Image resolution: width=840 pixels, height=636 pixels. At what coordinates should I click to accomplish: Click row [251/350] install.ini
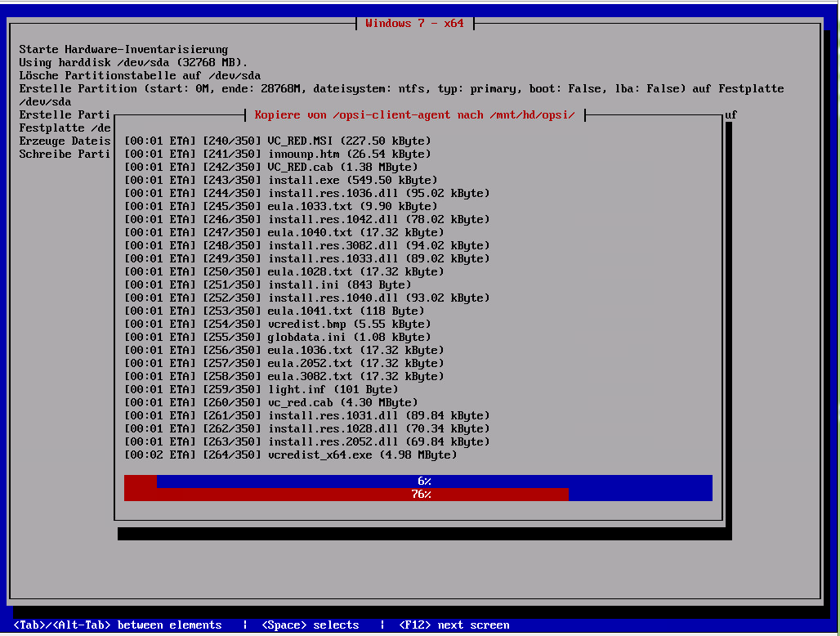(x=268, y=285)
